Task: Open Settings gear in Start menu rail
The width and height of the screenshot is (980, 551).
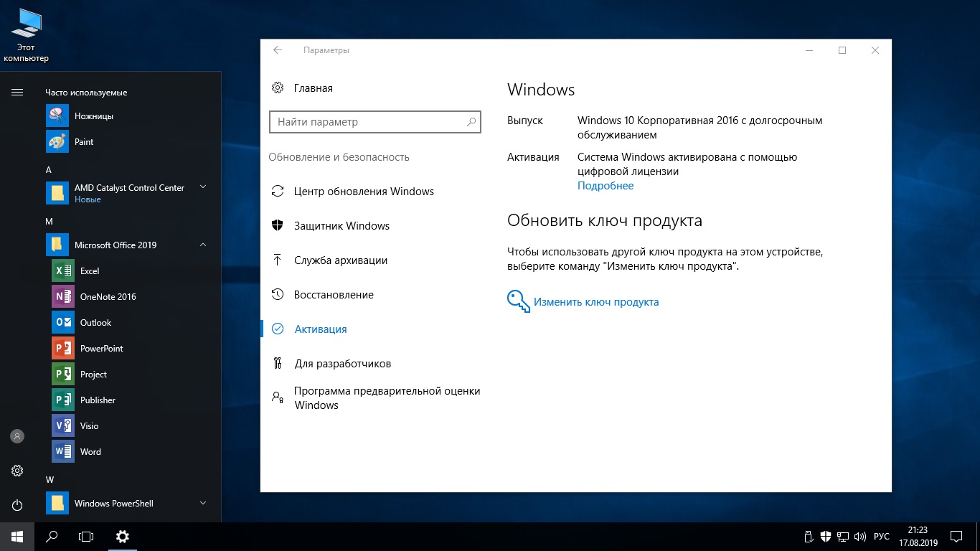Action: tap(17, 471)
